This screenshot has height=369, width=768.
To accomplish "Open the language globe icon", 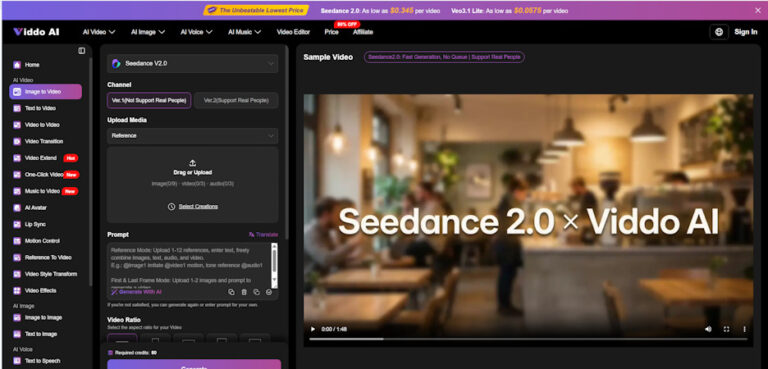I will click(x=719, y=32).
